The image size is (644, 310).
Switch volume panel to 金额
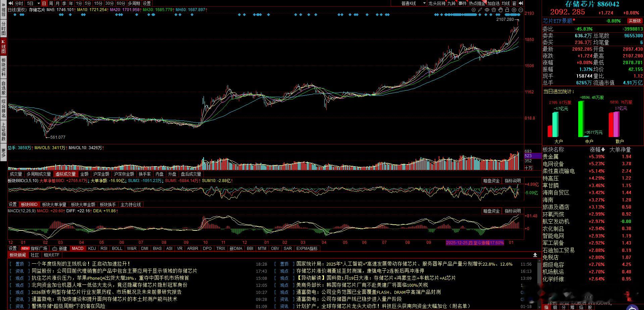click(85, 174)
